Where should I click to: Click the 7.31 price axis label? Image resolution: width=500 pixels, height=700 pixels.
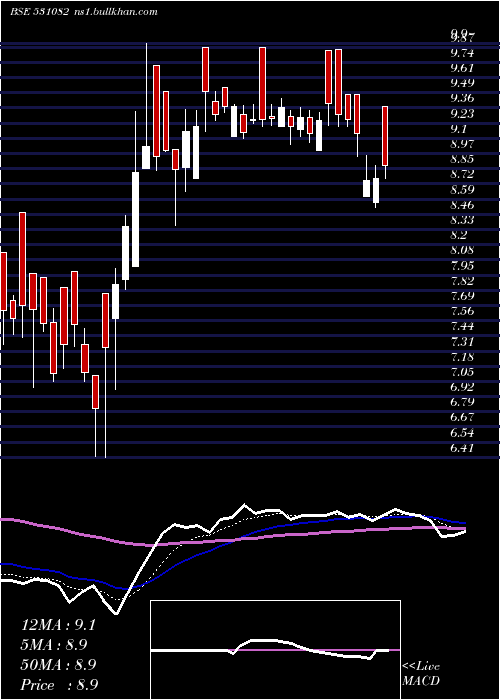(x=462, y=342)
